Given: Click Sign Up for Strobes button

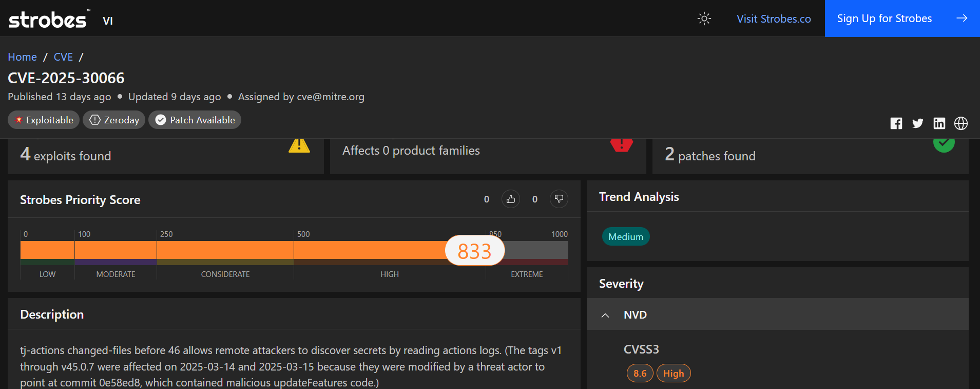Looking at the screenshot, I should click(x=902, y=18).
